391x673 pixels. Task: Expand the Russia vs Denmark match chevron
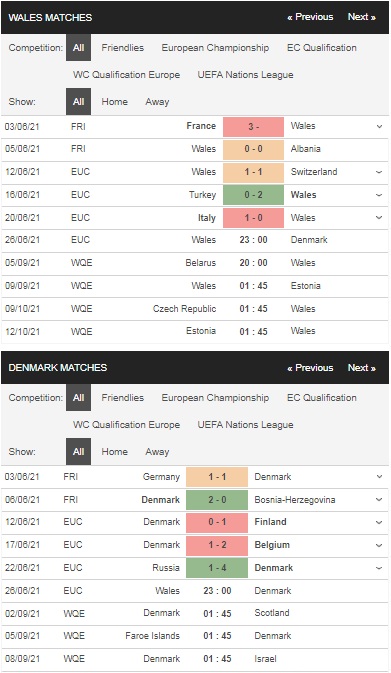379,568
